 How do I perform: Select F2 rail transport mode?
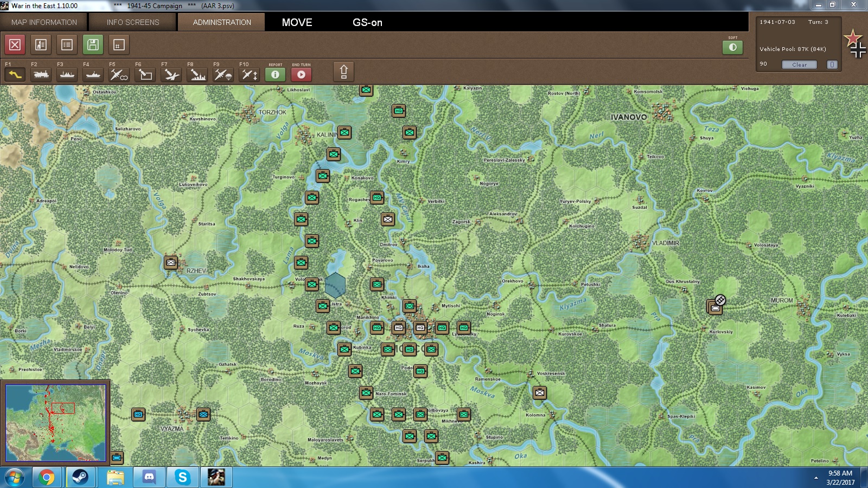pos(41,74)
